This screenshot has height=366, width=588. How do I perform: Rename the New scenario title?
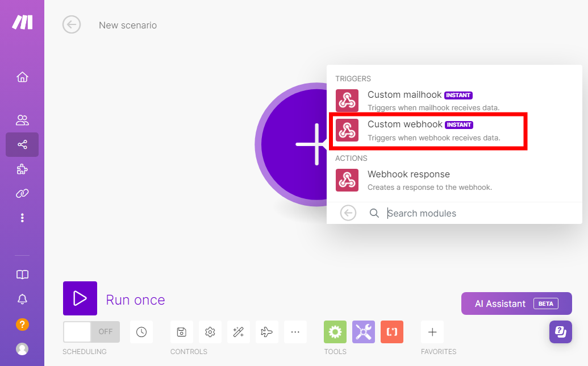(128, 25)
